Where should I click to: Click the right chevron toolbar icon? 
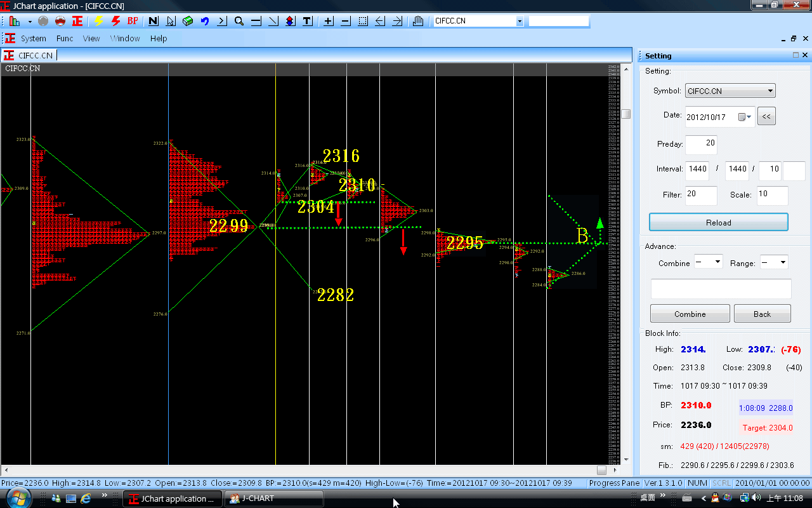222,21
